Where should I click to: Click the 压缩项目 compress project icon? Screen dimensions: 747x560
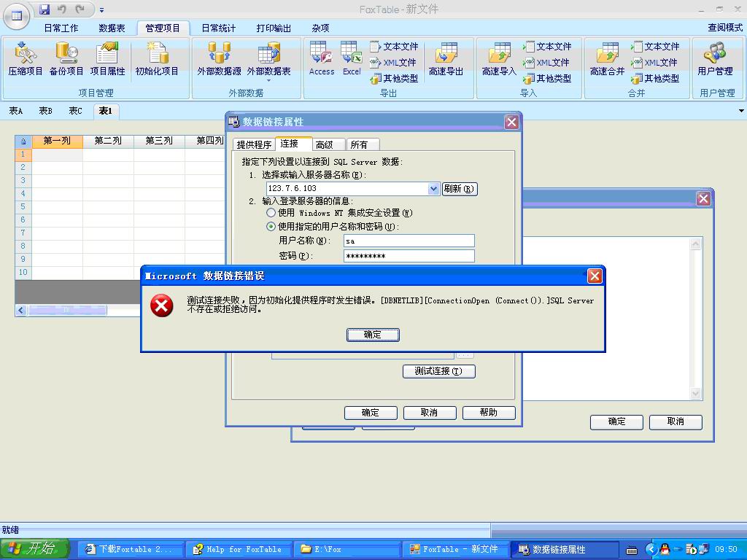pyautogui.click(x=26, y=58)
